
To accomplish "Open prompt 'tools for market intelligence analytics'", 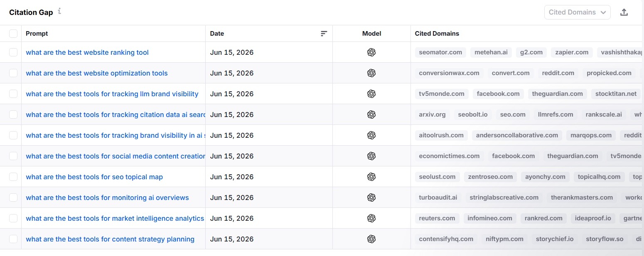I will [115, 218].
